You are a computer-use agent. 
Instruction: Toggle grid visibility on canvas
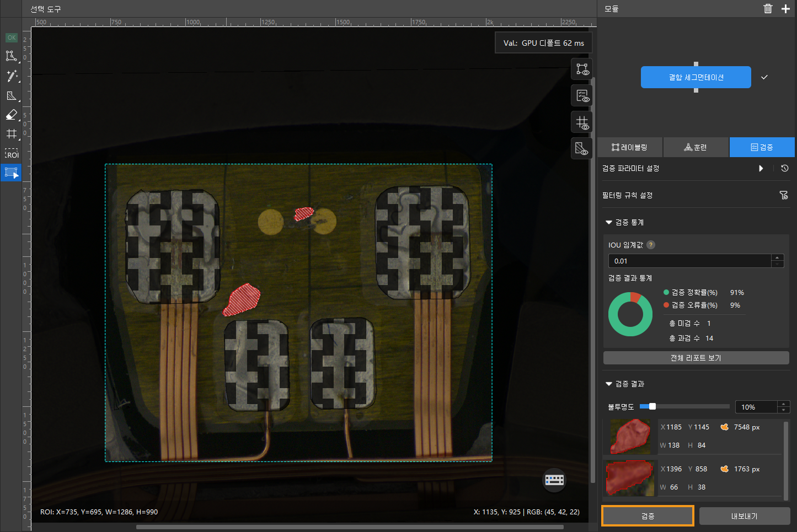pos(582,122)
